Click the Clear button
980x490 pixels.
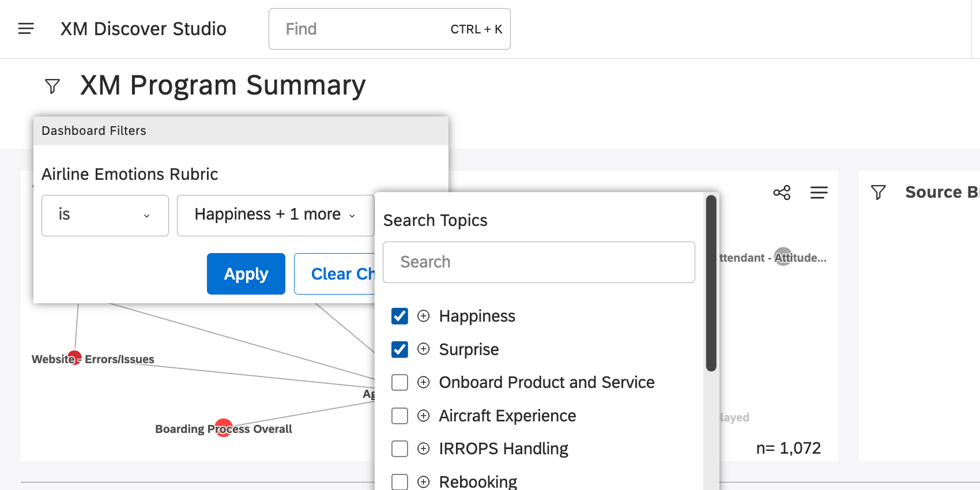336,274
